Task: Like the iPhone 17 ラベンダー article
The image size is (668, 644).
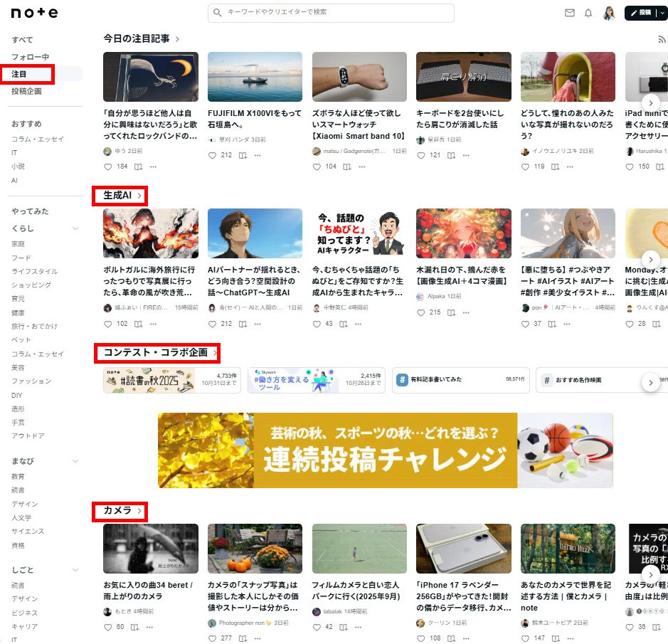Action: [x=420, y=638]
